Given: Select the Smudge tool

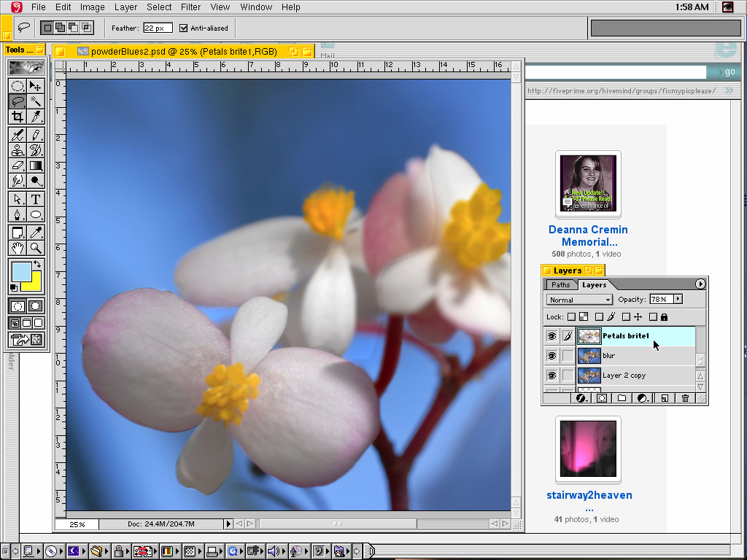Looking at the screenshot, I should click(x=18, y=181).
